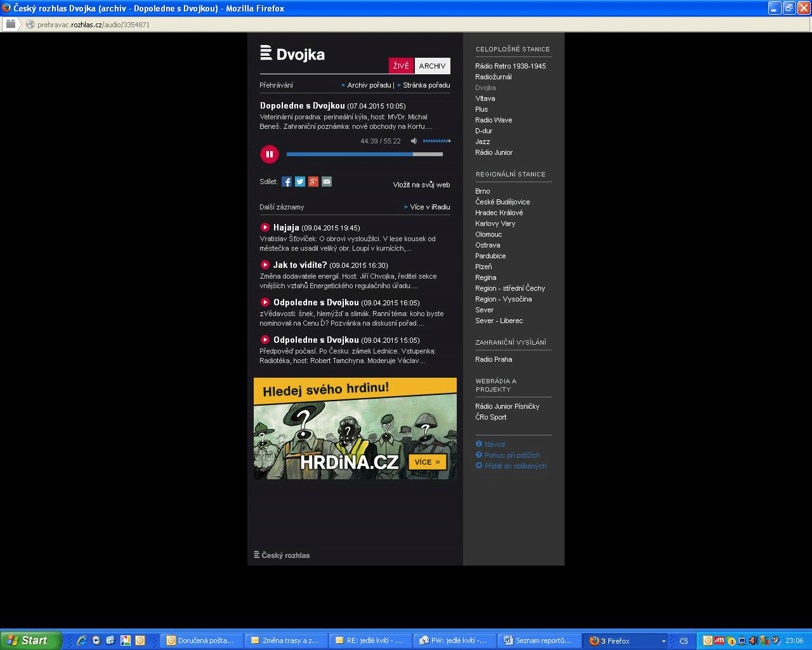The width and height of the screenshot is (812, 650).
Task: Share on Twitter icon
Action: click(300, 182)
